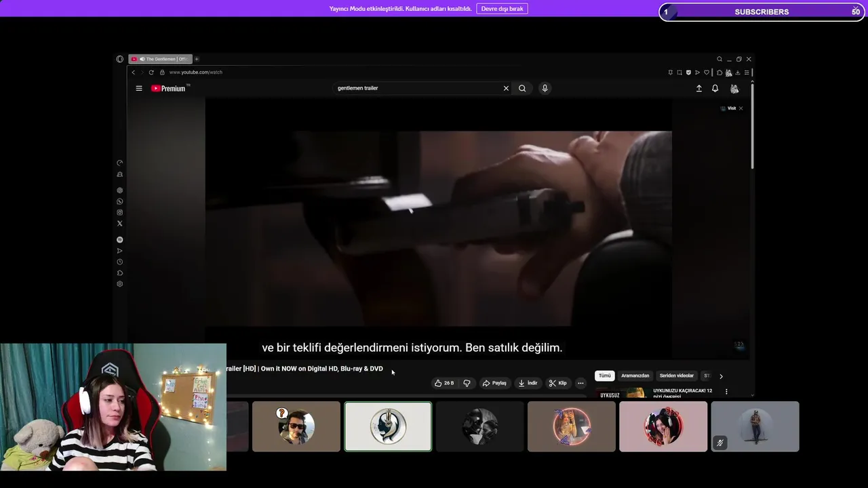Click the Klip button
This screenshot has width=868, height=488.
pos(557,383)
